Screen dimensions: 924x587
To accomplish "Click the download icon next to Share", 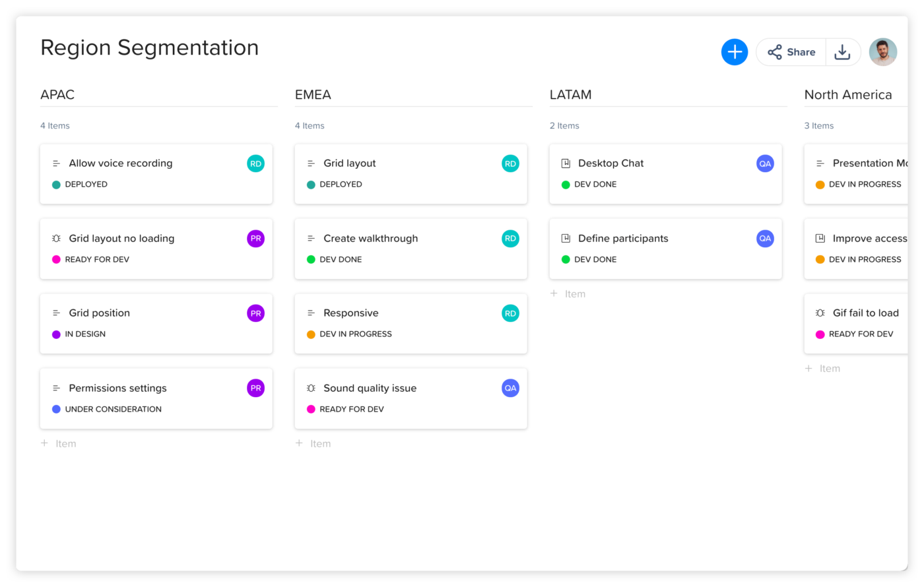I will tap(842, 52).
